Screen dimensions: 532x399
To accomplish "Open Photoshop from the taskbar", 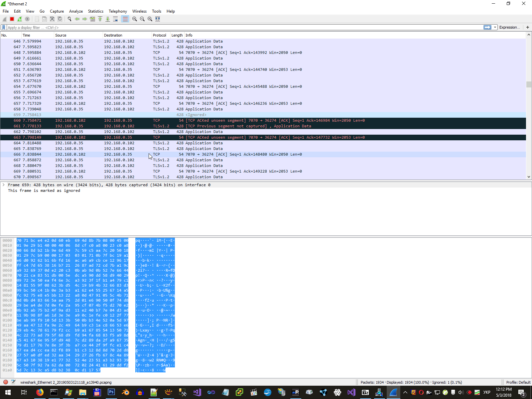I will coord(111,392).
